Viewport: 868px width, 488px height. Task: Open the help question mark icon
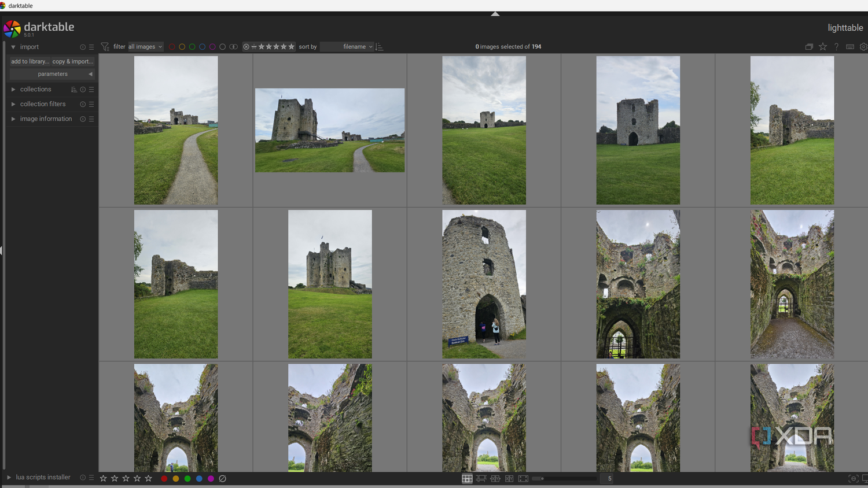click(x=836, y=47)
